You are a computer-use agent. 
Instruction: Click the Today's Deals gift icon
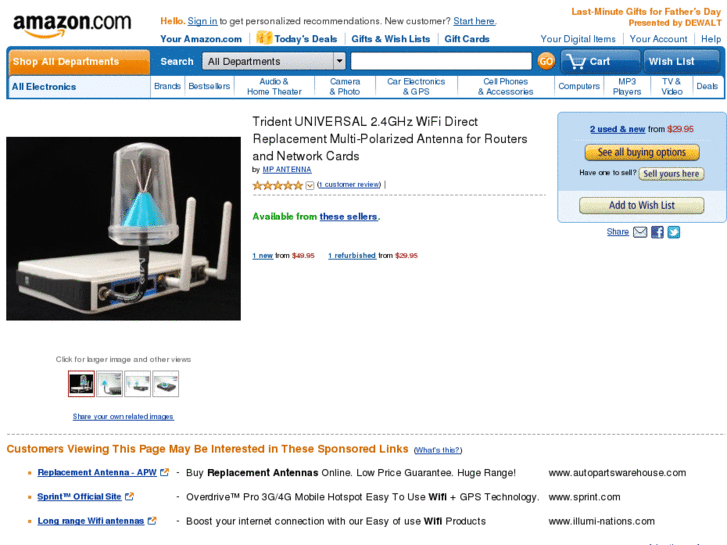click(x=264, y=38)
